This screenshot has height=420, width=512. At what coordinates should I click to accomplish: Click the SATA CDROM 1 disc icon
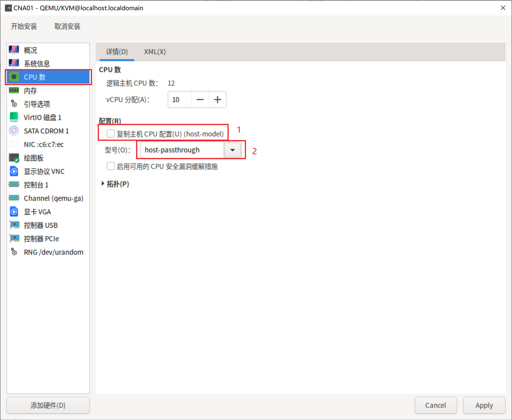pos(14,131)
